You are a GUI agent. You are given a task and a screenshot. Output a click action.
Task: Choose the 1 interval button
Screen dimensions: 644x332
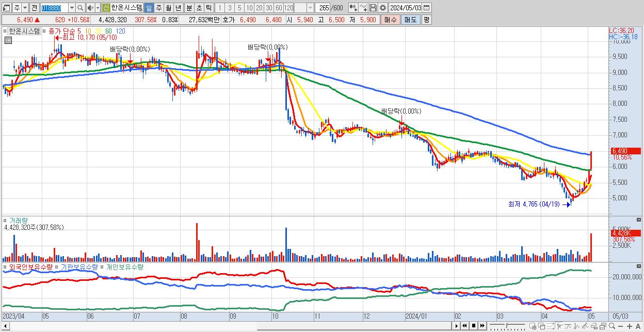click(220, 8)
